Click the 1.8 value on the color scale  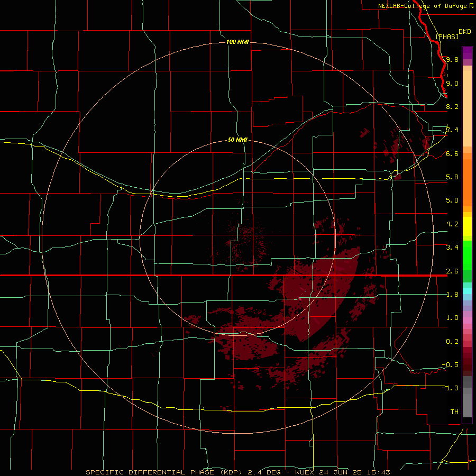452,295
